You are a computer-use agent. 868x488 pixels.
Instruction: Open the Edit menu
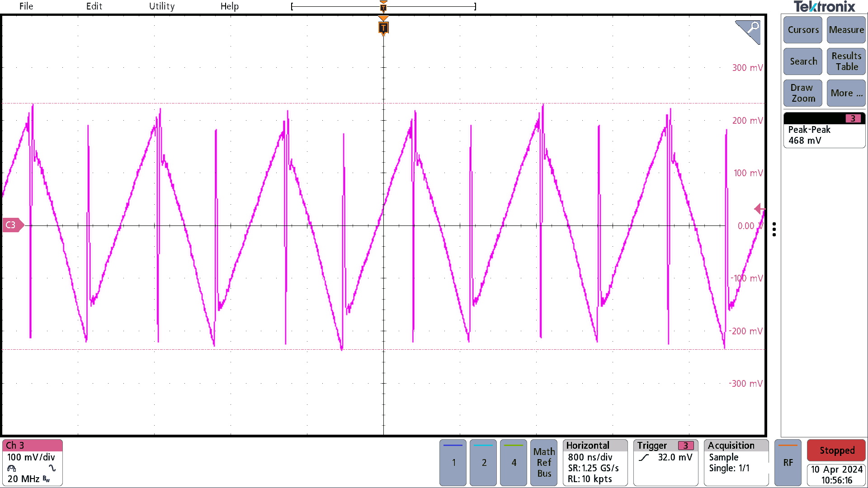coord(92,7)
